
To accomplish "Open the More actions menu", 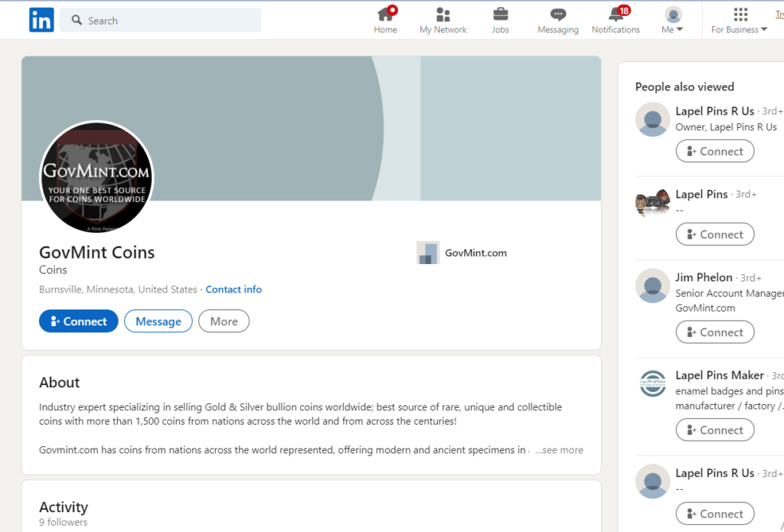I will pos(224,321).
